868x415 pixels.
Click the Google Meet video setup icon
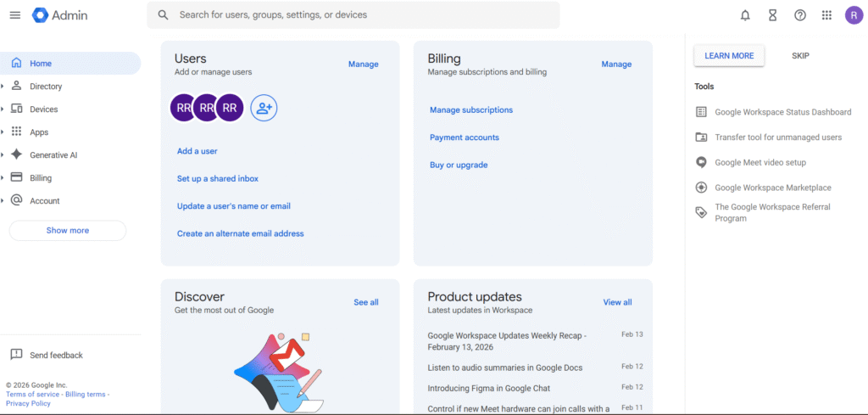pos(701,162)
